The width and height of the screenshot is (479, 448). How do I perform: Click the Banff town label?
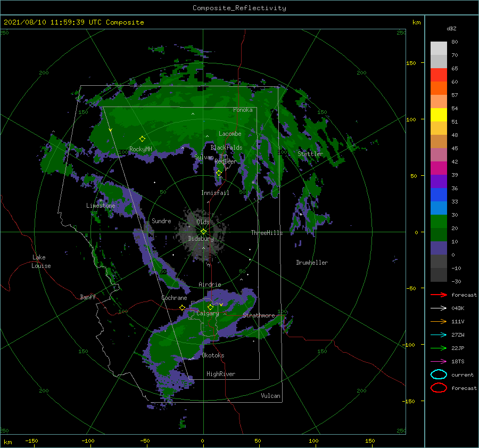pos(88,297)
